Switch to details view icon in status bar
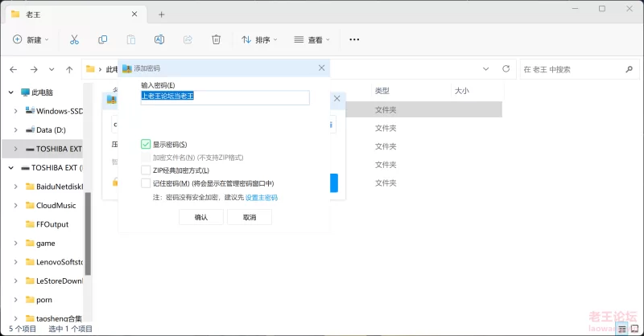 [622, 329]
